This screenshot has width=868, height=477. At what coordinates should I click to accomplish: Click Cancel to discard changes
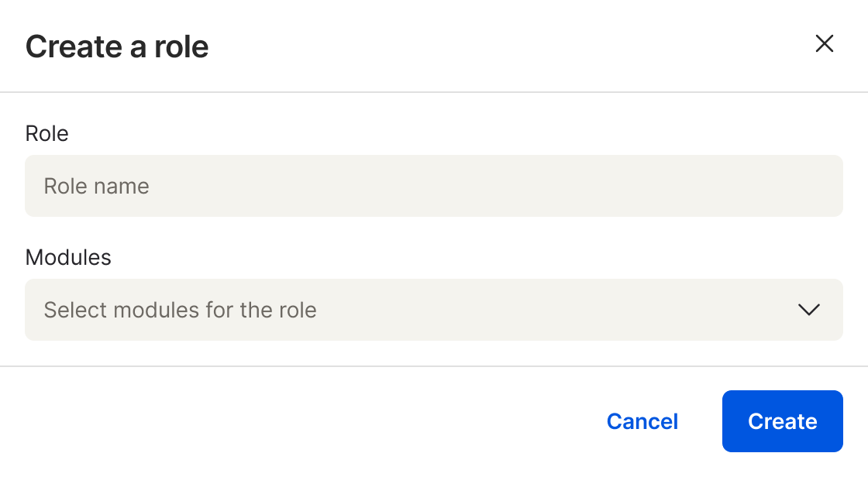click(x=642, y=421)
